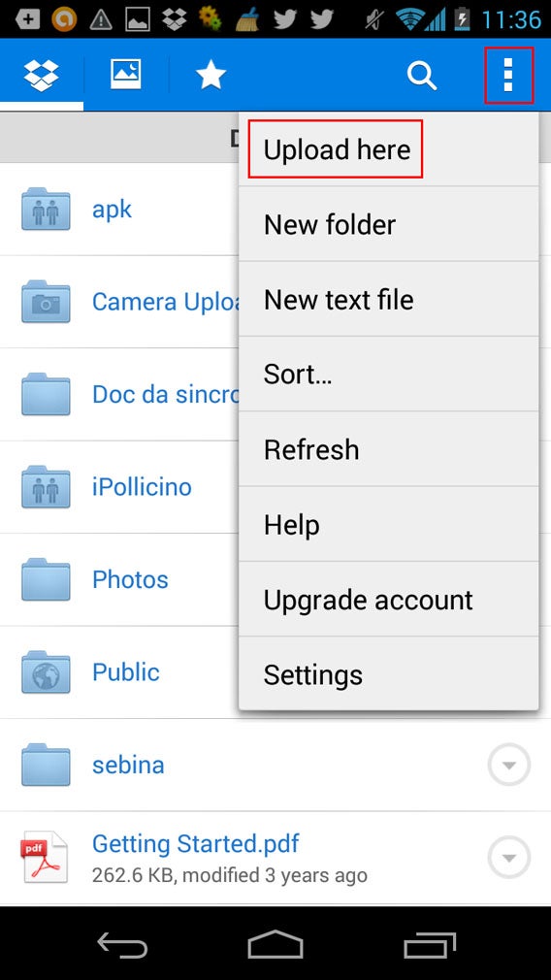Expand sebina folder options arrow

pos(509,765)
